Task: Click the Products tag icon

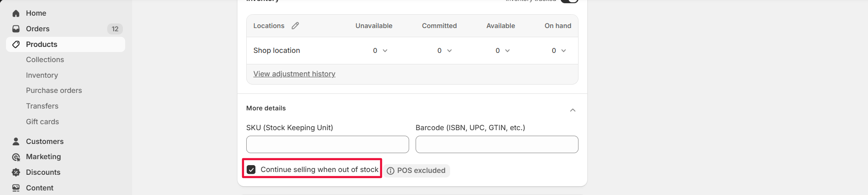Action: (16, 45)
